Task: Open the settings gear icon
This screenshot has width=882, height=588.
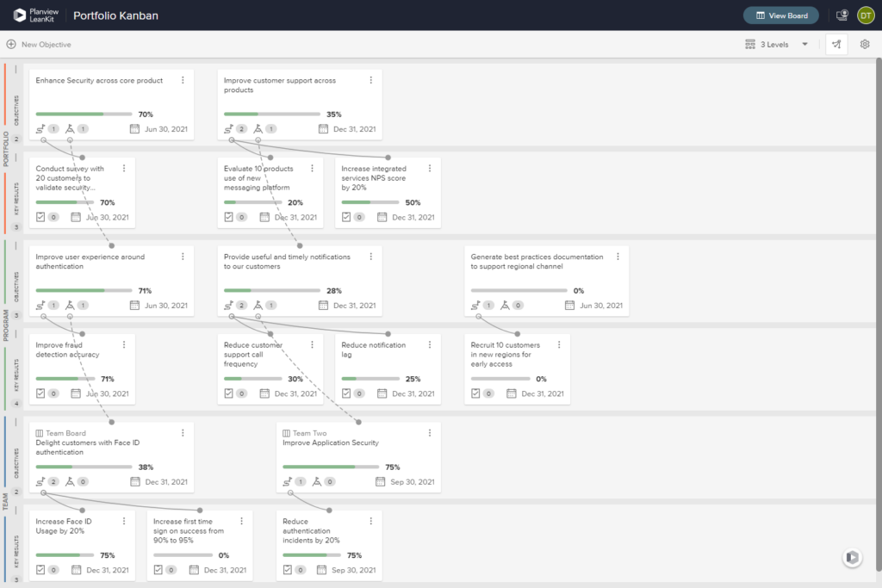Action: coord(865,45)
